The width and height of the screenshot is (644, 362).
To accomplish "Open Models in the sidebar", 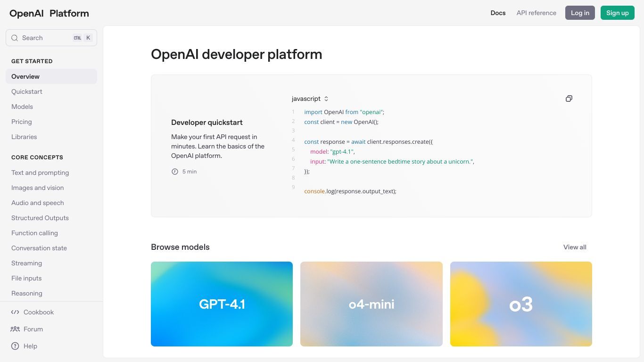I will click(51, 107).
